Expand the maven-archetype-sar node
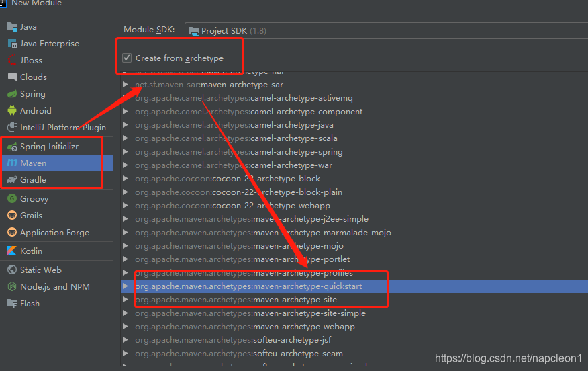 point(126,85)
